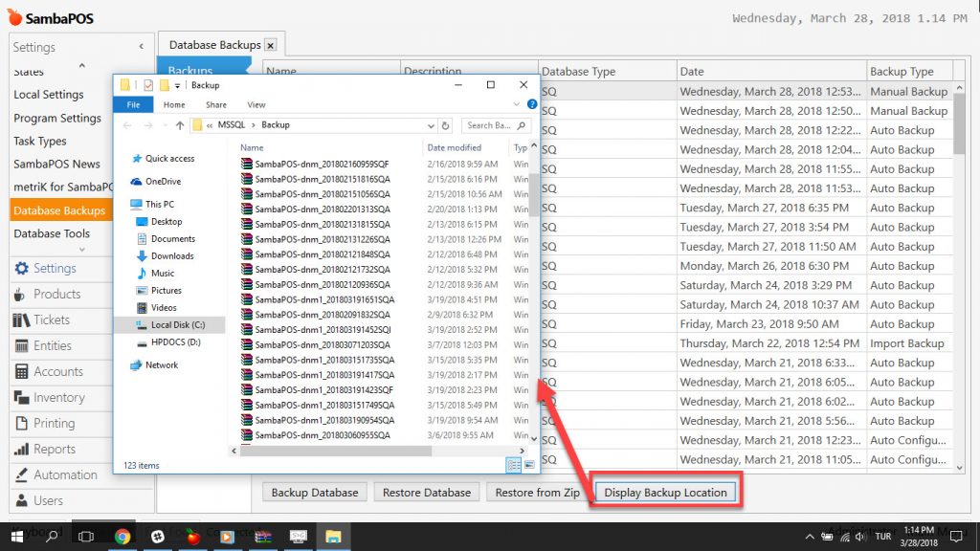Open SambaPOS tomato icon on taskbar

[x=193, y=536]
